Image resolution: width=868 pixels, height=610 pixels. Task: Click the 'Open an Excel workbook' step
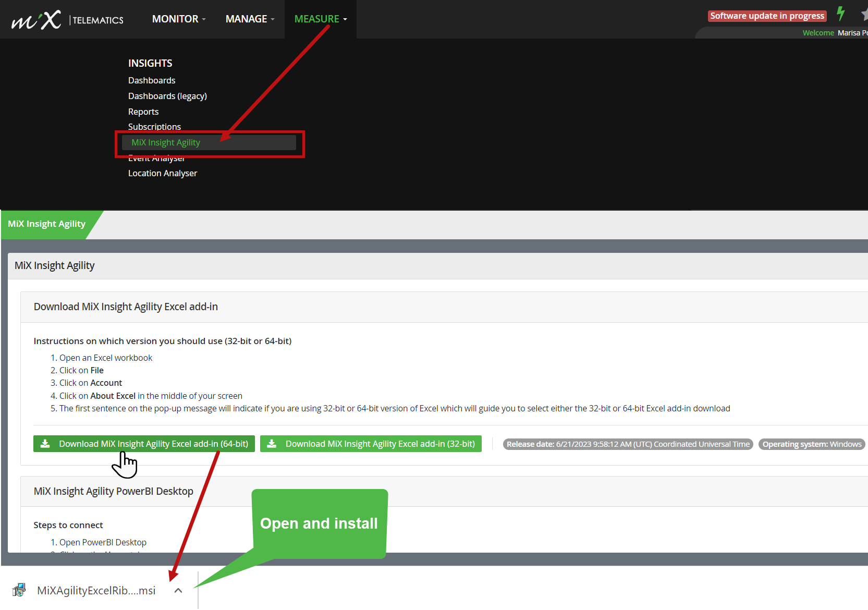[x=106, y=358]
